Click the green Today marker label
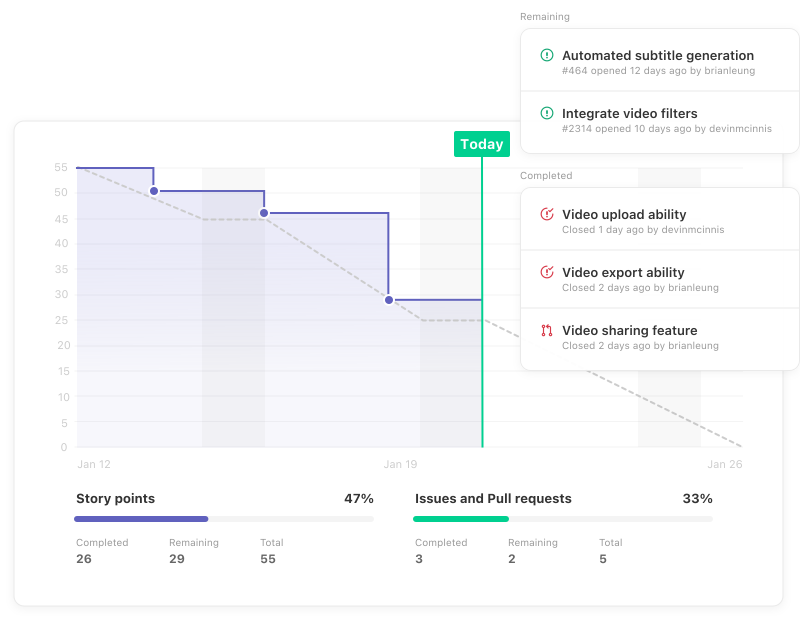This screenshot has height=640, width=800. point(481,144)
